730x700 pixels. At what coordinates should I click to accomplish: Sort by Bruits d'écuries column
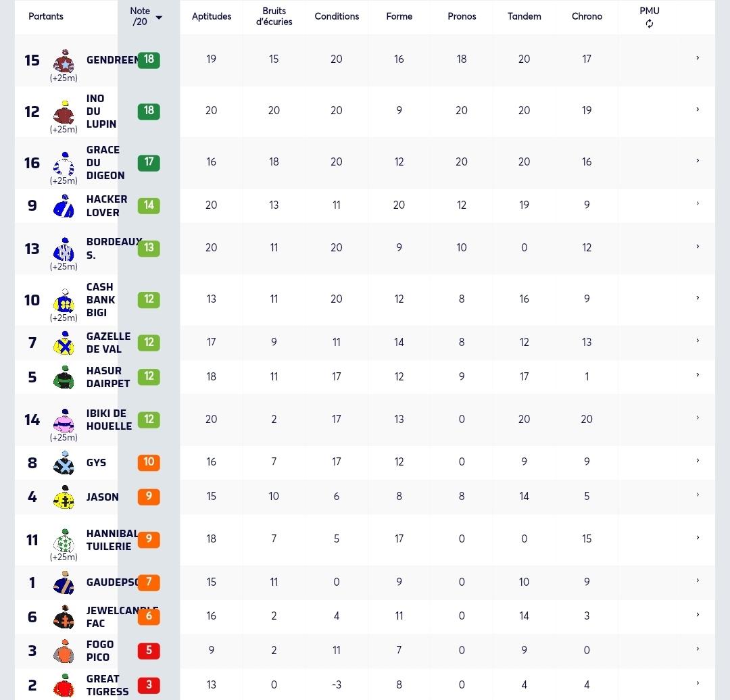tap(274, 16)
